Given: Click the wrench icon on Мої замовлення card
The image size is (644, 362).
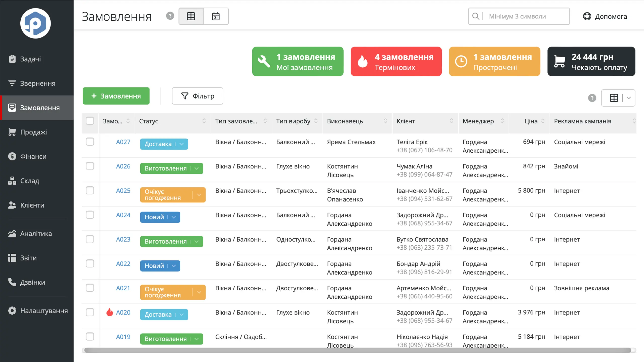Looking at the screenshot, I should pyautogui.click(x=264, y=61).
